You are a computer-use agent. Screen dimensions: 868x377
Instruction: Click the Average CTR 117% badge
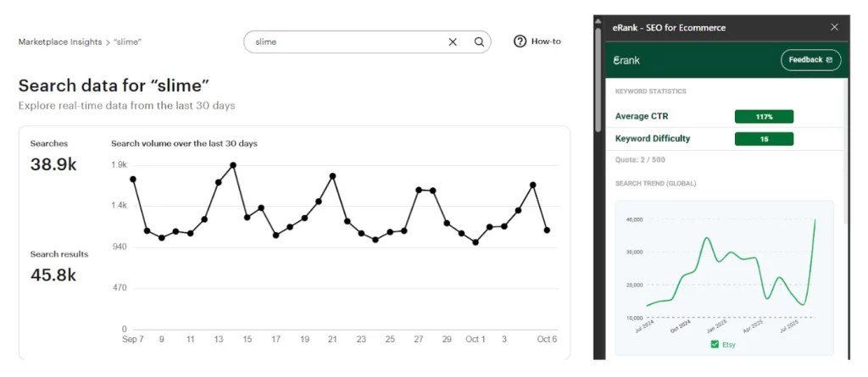(x=764, y=116)
